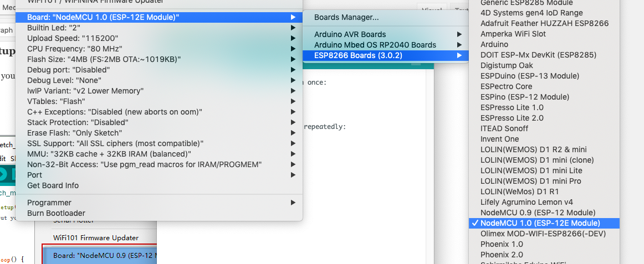Select ITEAD Sonoff board
The image size is (644, 264).
tap(544, 128)
